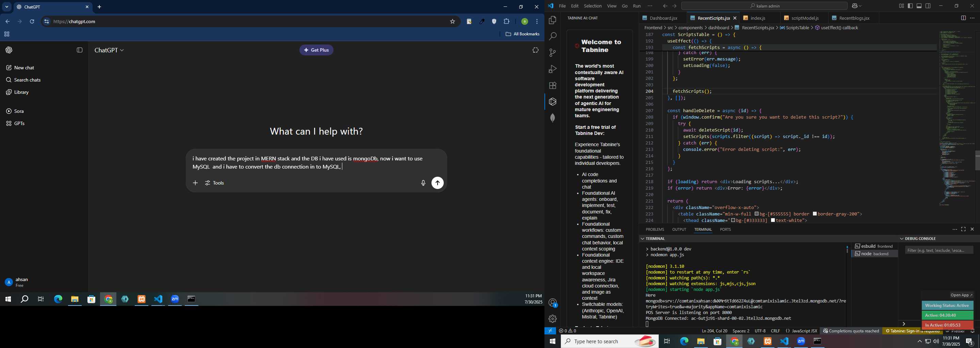Open the ChatGPT model selector dropdown
980x348 pixels.
[109, 50]
